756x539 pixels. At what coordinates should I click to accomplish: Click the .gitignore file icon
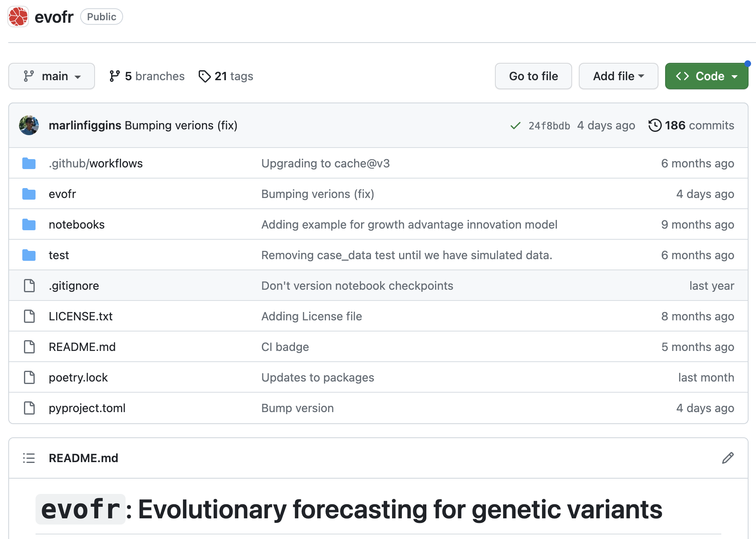click(x=29, y=286)
